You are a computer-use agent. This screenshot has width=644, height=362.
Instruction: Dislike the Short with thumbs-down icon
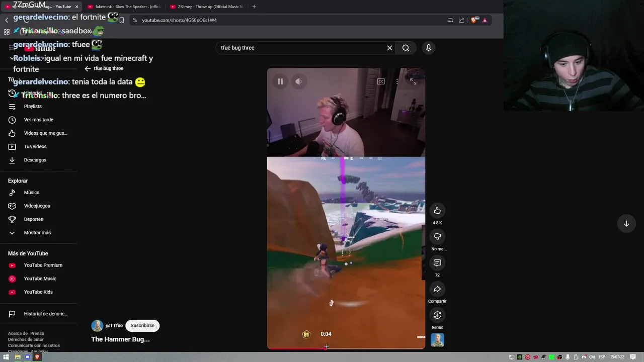pyautogui.click(x=437, y=237)
